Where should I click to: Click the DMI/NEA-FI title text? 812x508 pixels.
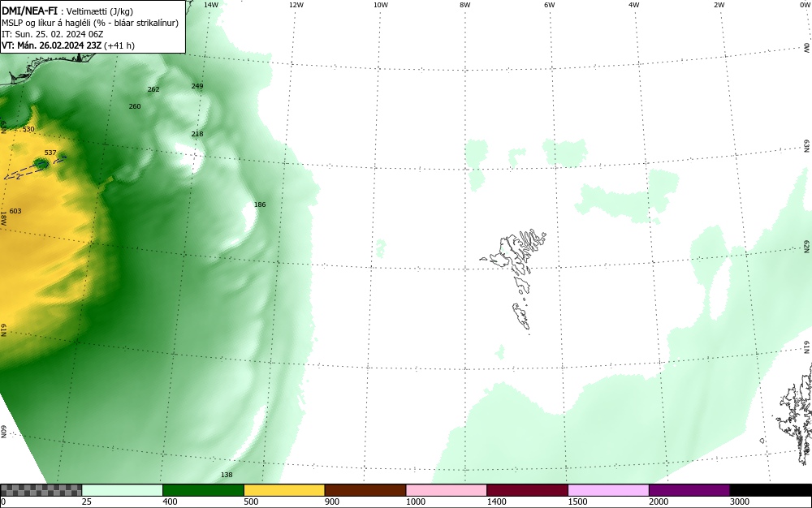(x=29, y=11)
